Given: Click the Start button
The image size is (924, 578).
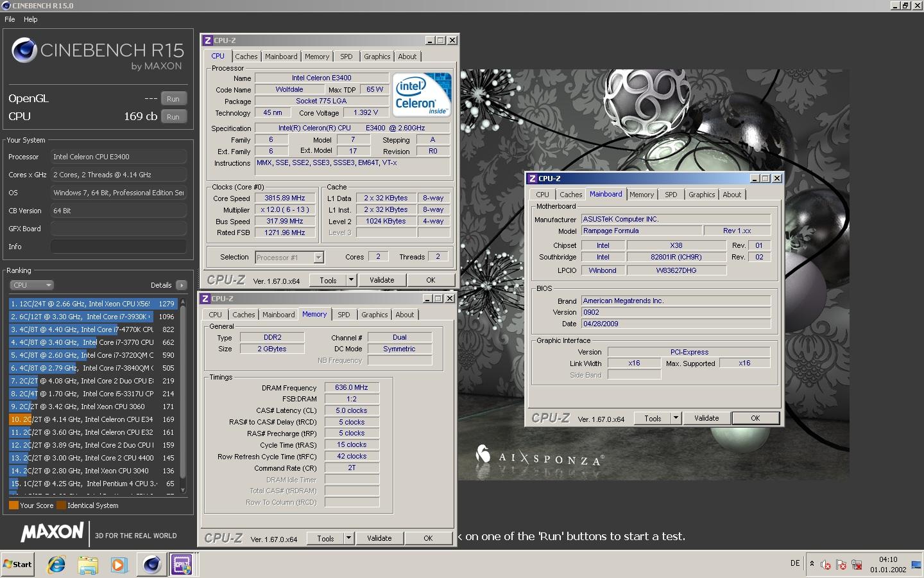Looking at the screenshot, I should pos(17,565).
